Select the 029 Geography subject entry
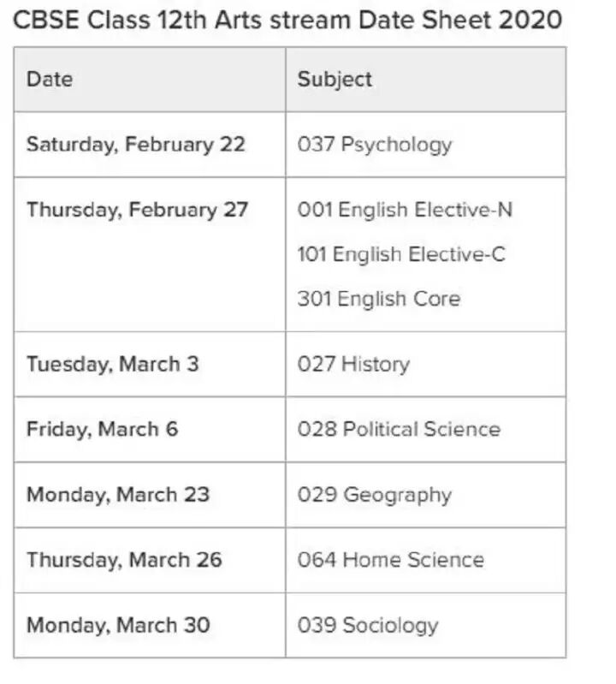616x684 pixels. click(374, 495)
